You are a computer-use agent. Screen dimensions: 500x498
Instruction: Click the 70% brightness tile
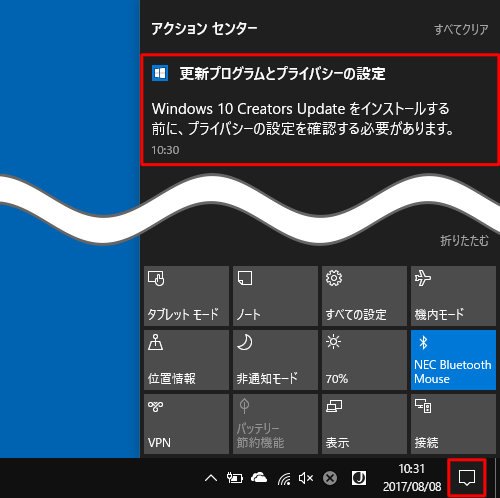[364, 360]
